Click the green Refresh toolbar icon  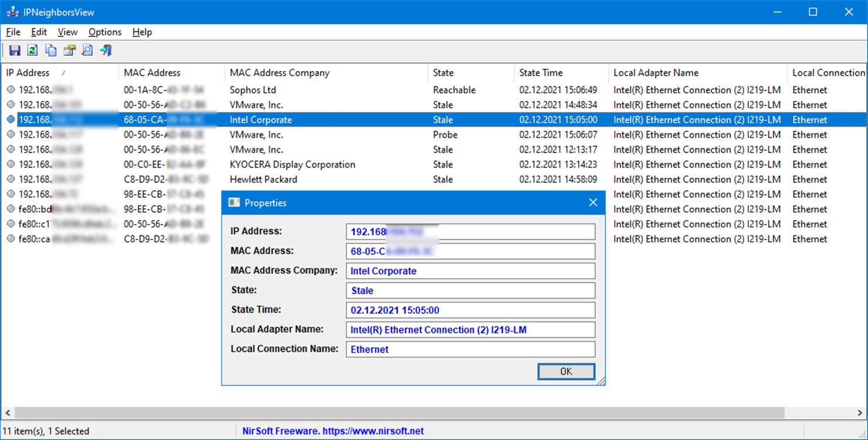pyautogui.click(x=33, y=50)
